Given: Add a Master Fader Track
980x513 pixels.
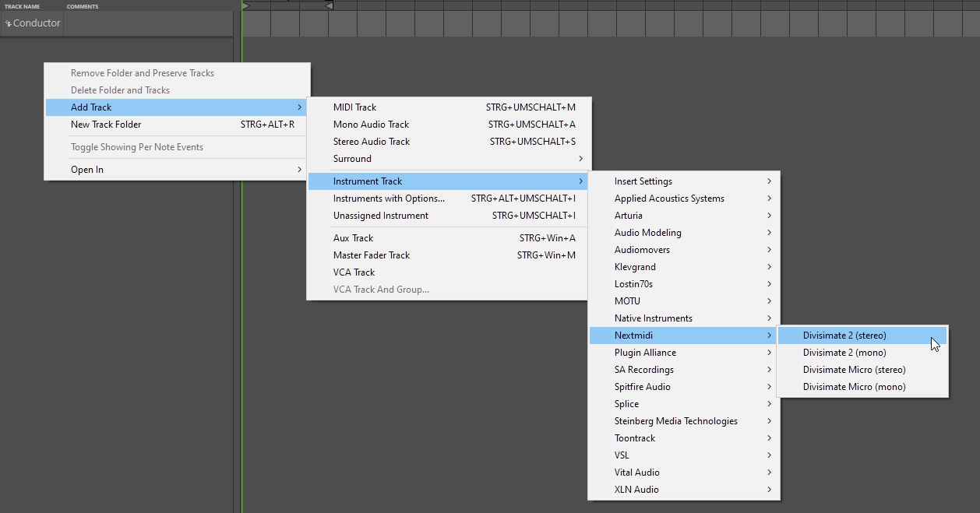Looking at the screenshot, I should pyautogui.click(x=449, y=255).
